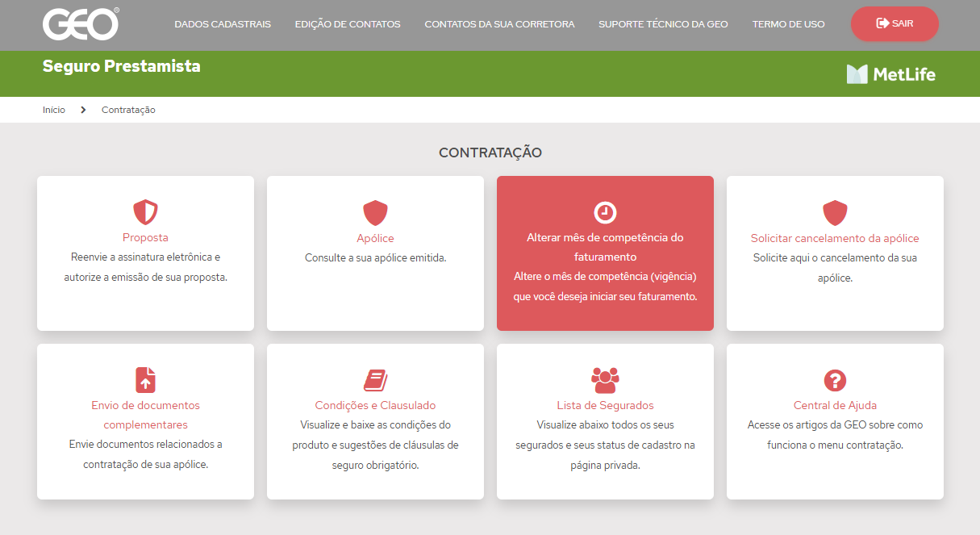The height and width of the screenshot is (535, 980).
Task: Click the MetLife logo
Action: [x=891, y=74]
